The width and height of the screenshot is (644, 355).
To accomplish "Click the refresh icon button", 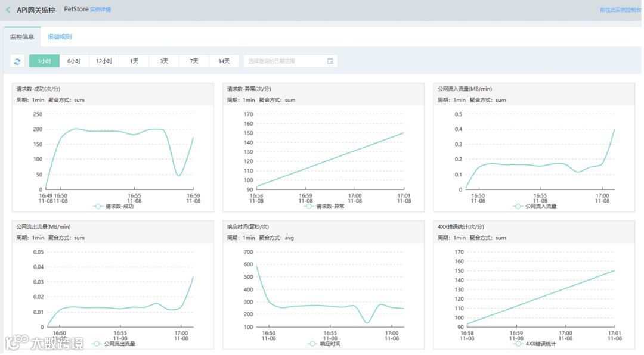I will [17, 61].
